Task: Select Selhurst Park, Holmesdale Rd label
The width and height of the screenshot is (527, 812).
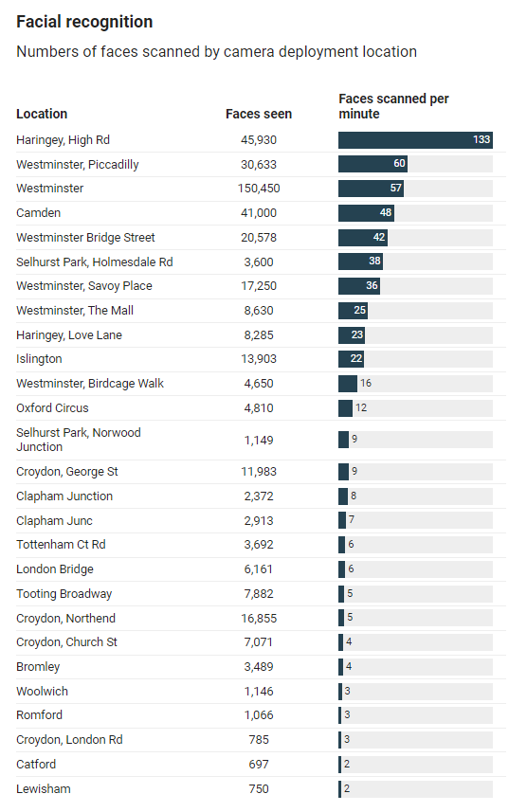Action: click(x=95, y=262)
